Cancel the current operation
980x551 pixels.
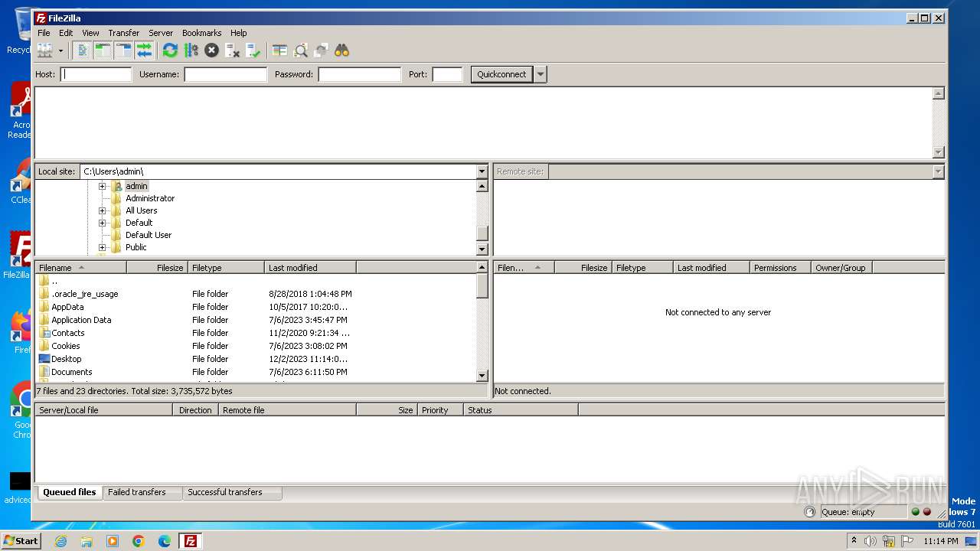(211, 51)
